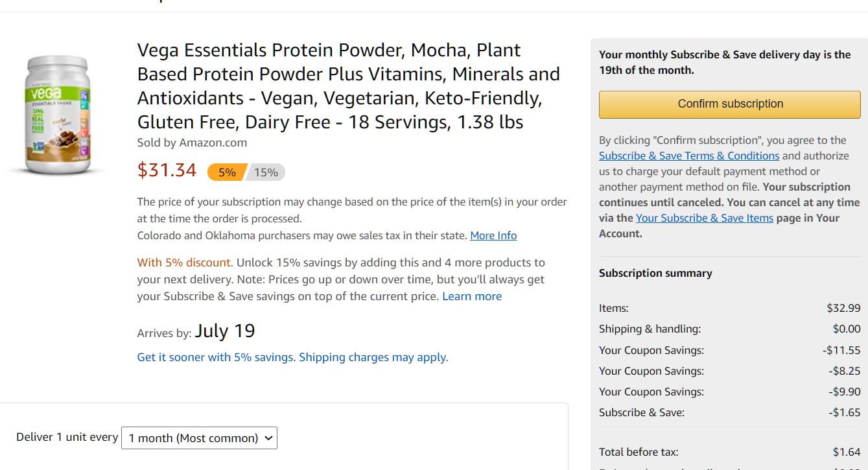The width and height of the screenshot is (868, 470).
Task: Click the Subscription summary heading
Action: pyautogui.click(x=655, y=273)
